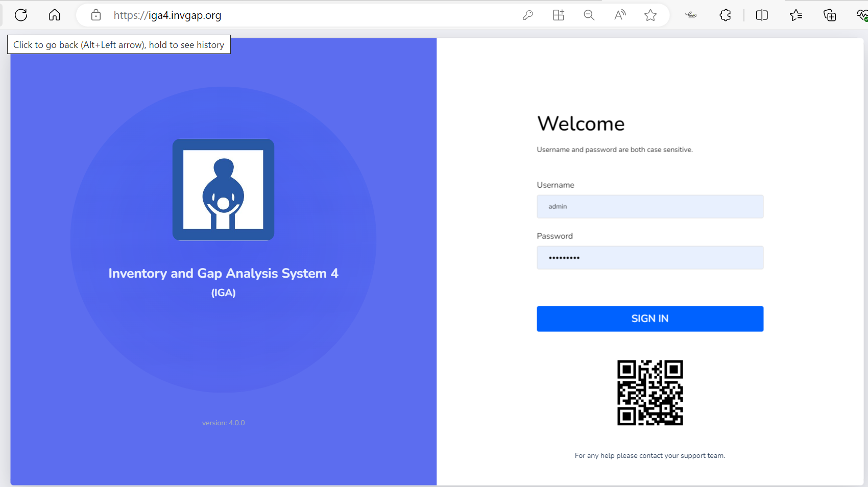The height and width of the screenshot is (487, 868).
Task: Click the IGA logo image
Action: coord(223,189)
